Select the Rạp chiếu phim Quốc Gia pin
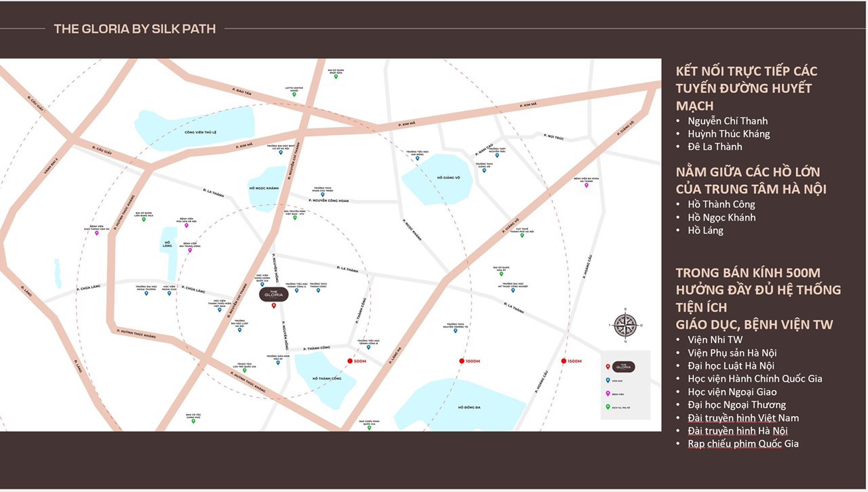Viewport: 868px width, 492px height. (x=368, y=428)
